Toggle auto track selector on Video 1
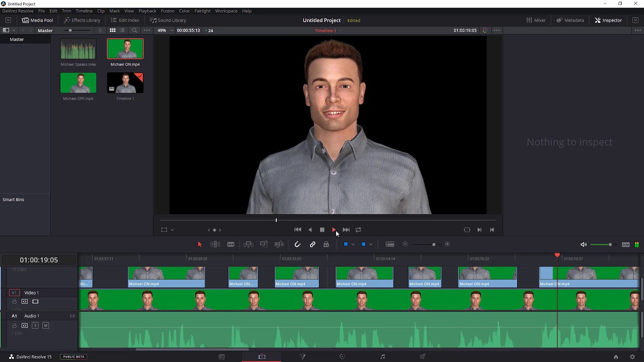The width and height of the screenshot is (644, 362). tap(25, 302)
